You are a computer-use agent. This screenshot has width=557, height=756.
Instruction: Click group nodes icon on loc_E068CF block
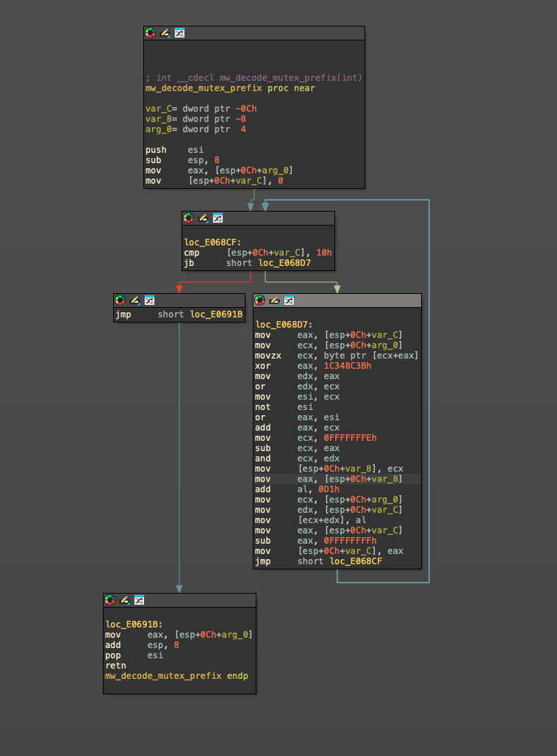(x=218, y=218)
